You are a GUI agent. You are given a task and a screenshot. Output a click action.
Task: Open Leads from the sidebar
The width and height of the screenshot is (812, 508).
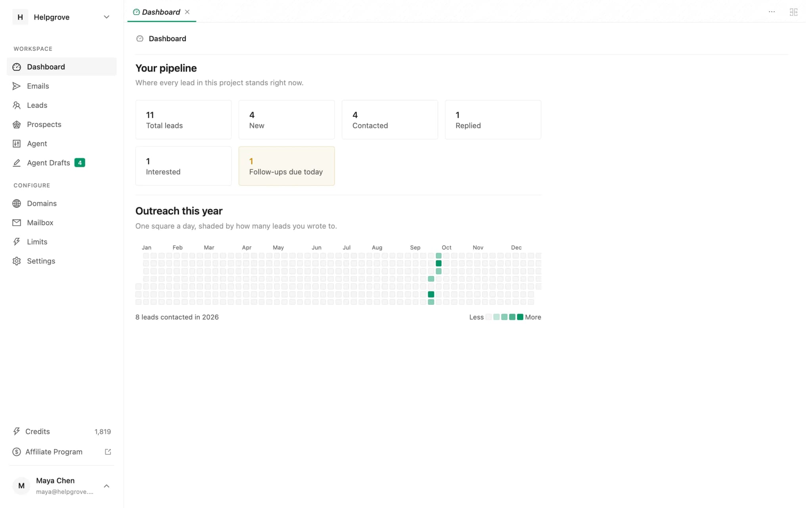coord(61,105)
